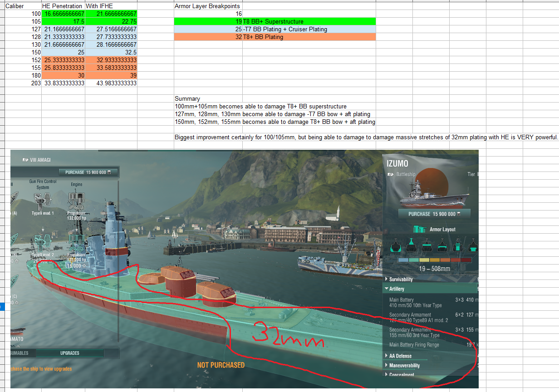Image resolution: width=559 pixels, height=392 pixels.
Task: Select the With IFHE cell "32.5"
Action: click(111, 53)
